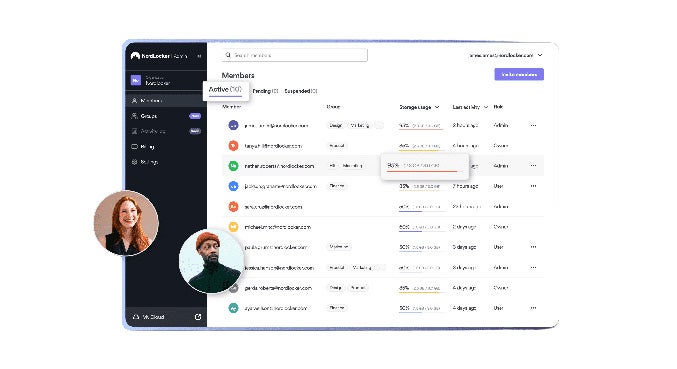Image resolution: width=677 pixels, height=369 pixels.
Task: Open the Billing section in the sidebar
Action: point(166,147)
